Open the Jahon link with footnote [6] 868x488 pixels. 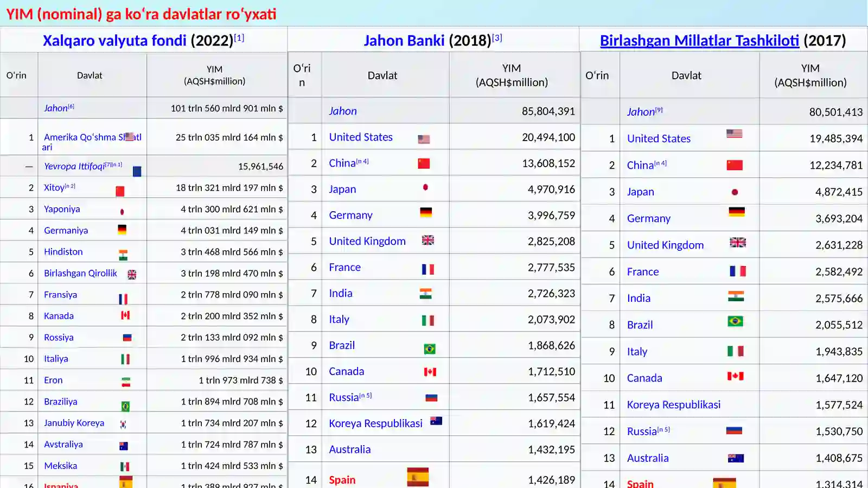tap(56, 108)
